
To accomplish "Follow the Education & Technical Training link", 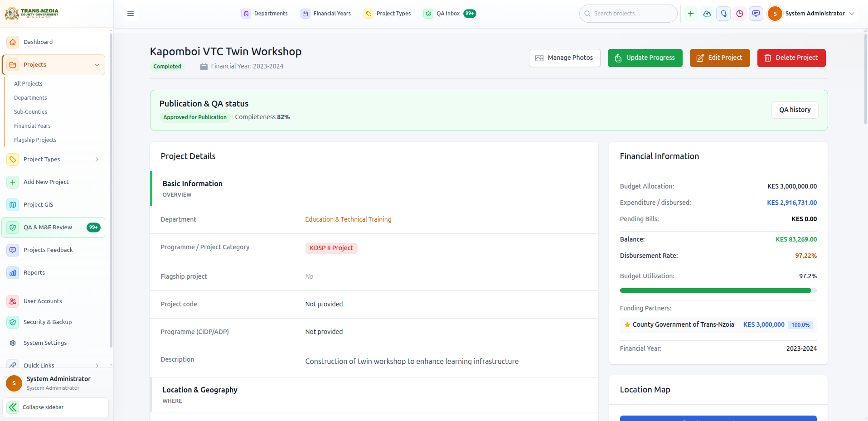I will (348, 219).
